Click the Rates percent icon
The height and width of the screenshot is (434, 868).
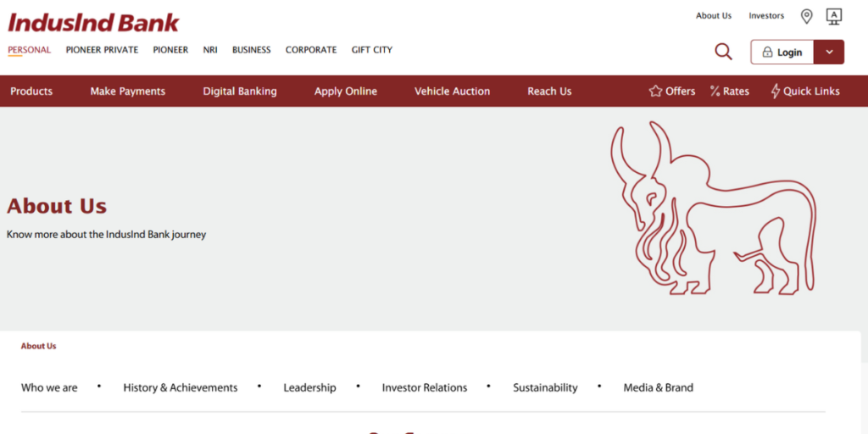pos(715,92)
